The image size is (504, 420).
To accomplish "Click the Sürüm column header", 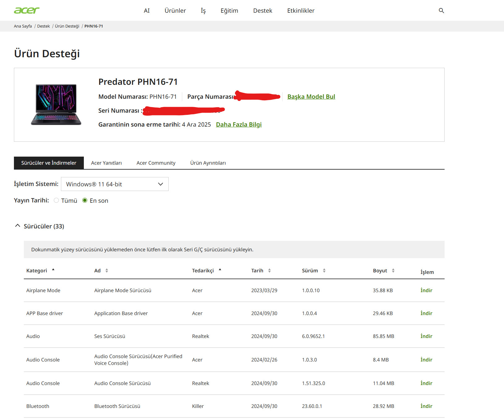I will 310,271.
